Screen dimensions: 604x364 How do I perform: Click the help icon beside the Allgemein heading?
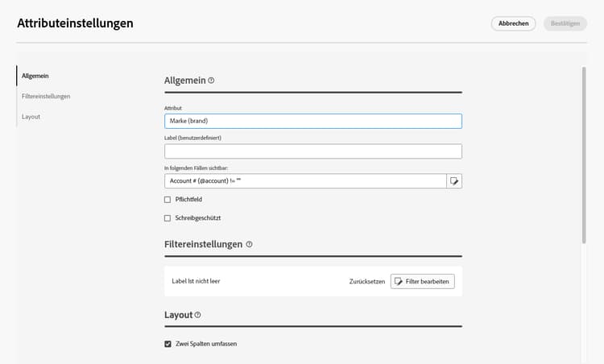point(212,81)
